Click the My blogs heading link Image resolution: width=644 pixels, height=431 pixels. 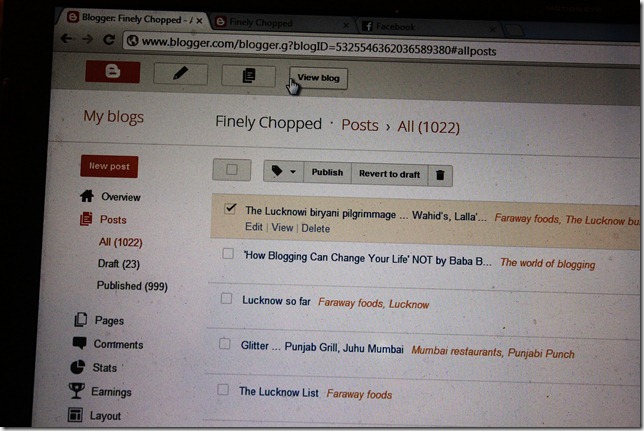pyautogui.click(x=113, y=117)
